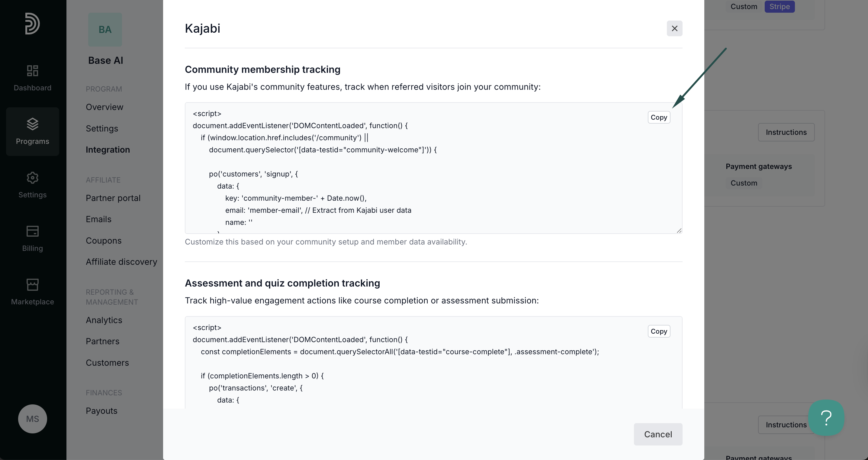Select the Integration menu item
The width and height of the screenshot is (868, 460).
(x=108, y=150)
